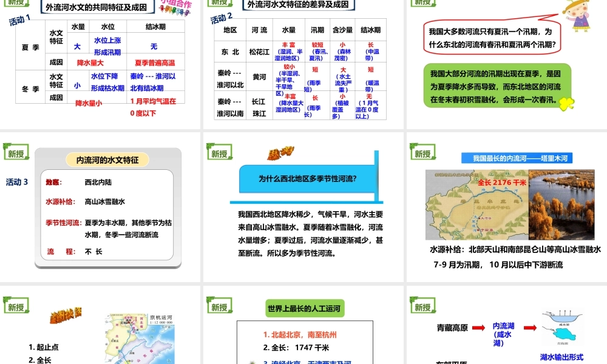Click the red 降水量小 text
The width and height of the screenshot is (607, 364).
[89, 103]
